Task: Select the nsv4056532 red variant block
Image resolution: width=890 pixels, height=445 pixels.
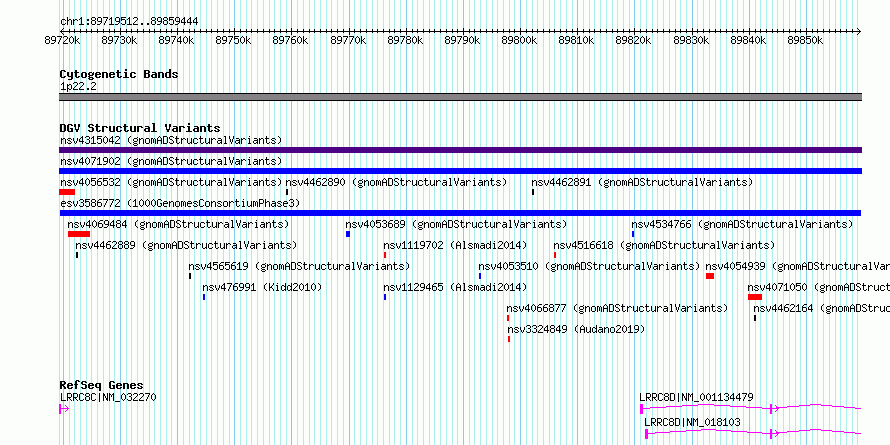Action: pyautogui.click(x=67, y=192)
